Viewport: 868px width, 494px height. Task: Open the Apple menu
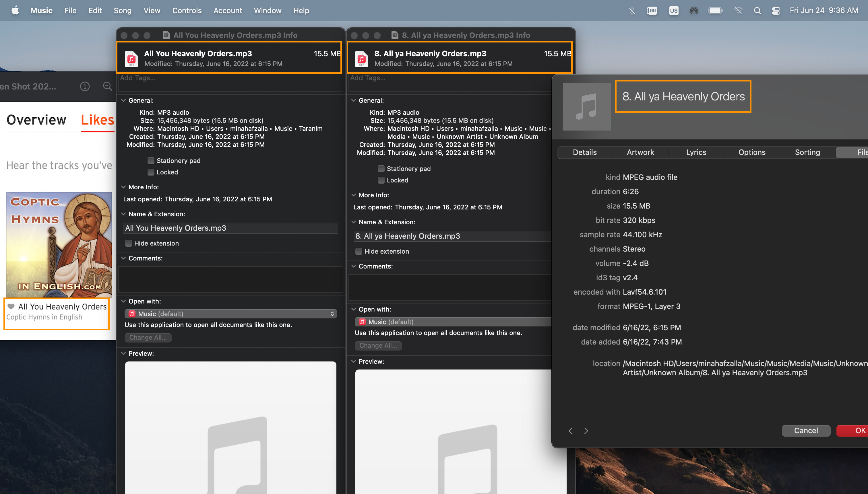15,11
